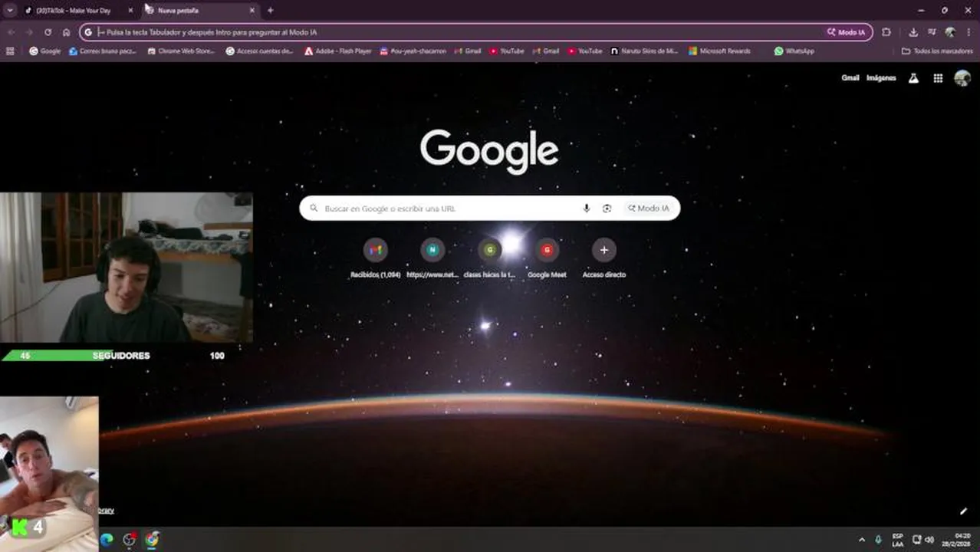
Task: Activate Modo IA button in address bar
Action: [x=847, y=32]
